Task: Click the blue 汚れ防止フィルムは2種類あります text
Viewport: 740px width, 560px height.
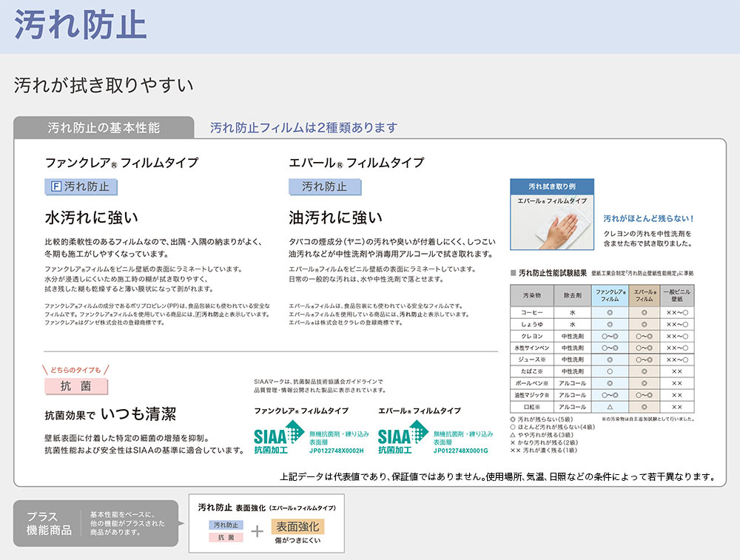Action: [303, 128]
